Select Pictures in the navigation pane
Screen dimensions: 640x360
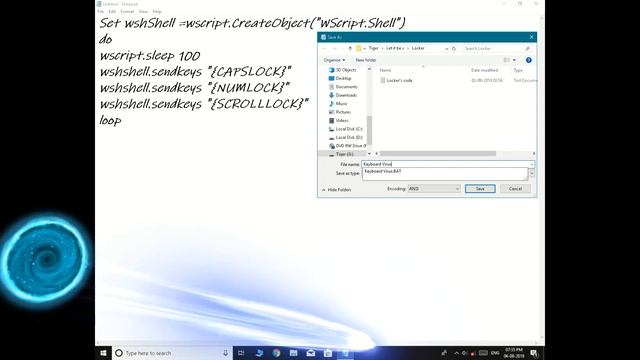tap(340, 112)
